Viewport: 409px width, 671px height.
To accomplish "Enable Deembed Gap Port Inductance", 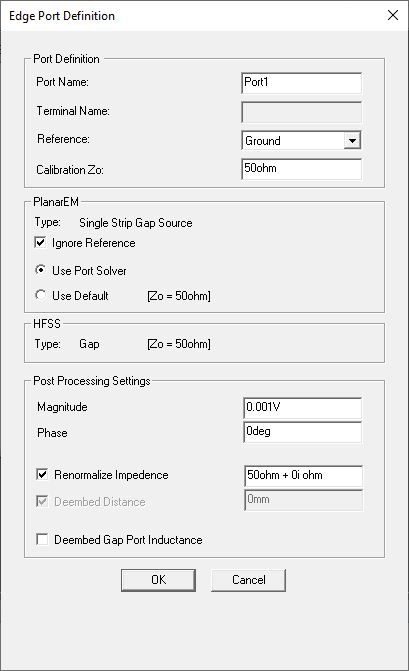I will (x=42, y=539).
